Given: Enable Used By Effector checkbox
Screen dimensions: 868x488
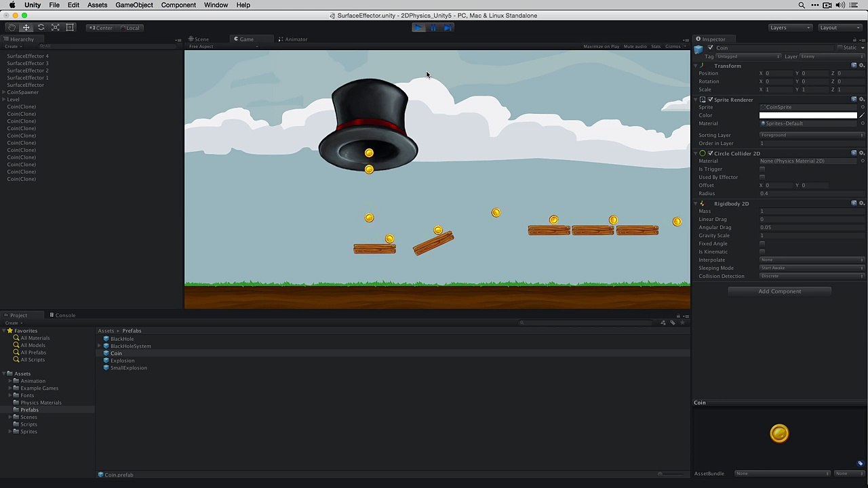Looking at the screenshot, I should coord(762,178).
